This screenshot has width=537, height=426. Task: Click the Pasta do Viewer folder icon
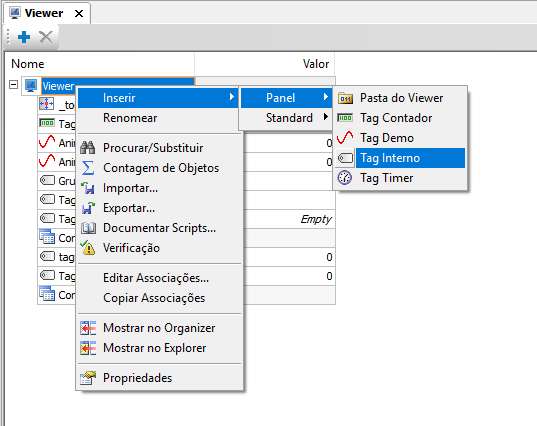[x=345, y=98]
